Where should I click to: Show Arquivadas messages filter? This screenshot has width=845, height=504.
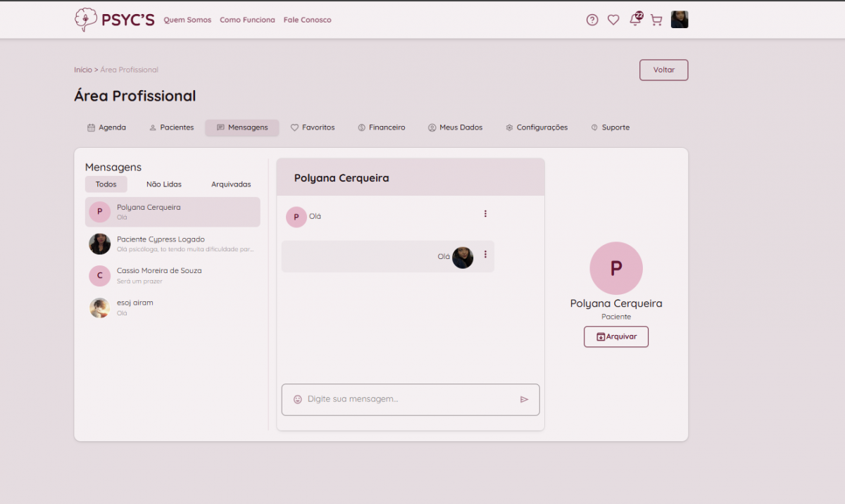coord(231,184)
